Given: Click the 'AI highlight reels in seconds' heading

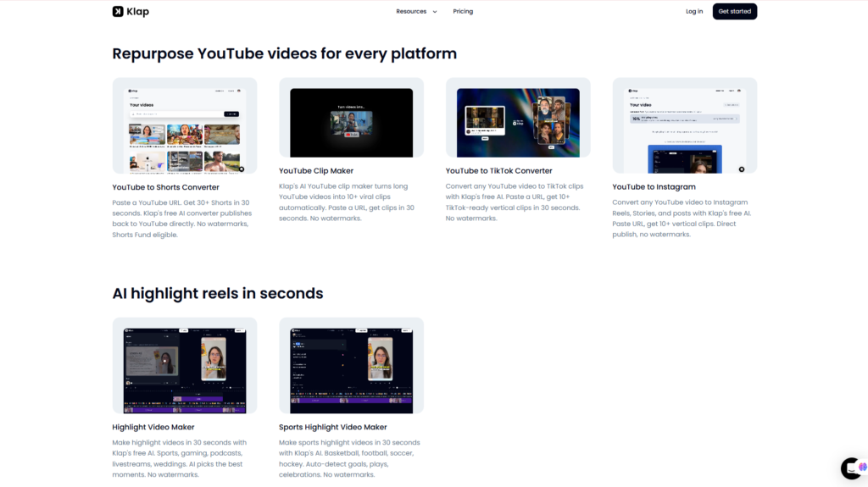Looking at the screenshot, I should pos(218,293).
